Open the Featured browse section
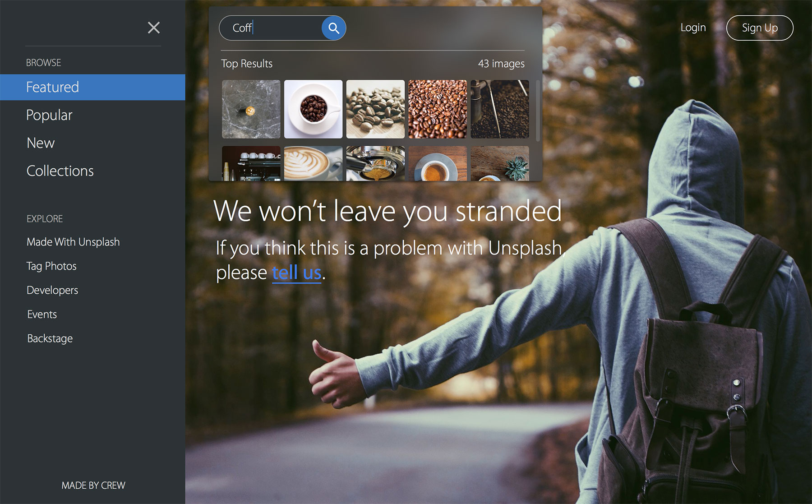This screenshot has height=504, width=812. click(52, 87)
